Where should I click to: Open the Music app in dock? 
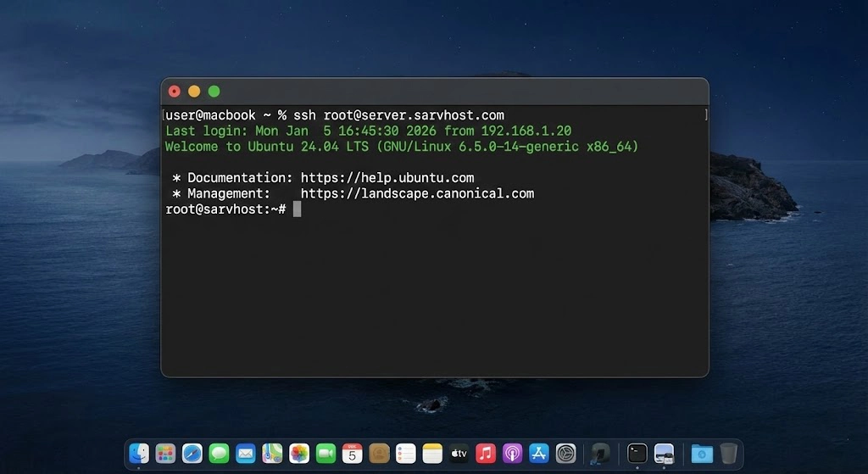click(486, 454)
